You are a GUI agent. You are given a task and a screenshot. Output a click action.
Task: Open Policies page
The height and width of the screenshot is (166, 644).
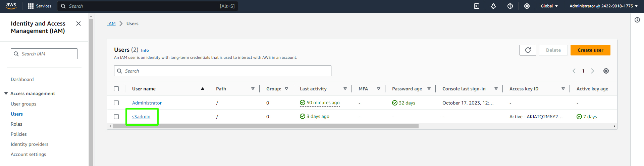point(19,134)
